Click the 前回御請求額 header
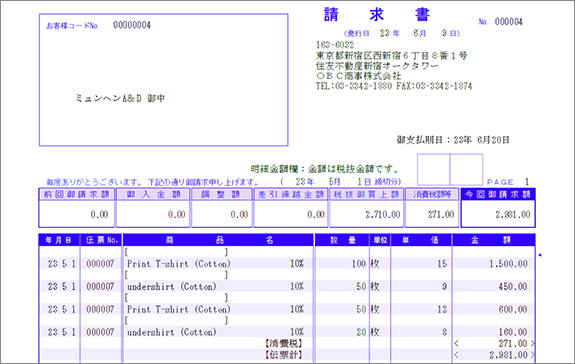Image resolution: width=575 pixels, height=364 pixels. [x=77, y=194]
